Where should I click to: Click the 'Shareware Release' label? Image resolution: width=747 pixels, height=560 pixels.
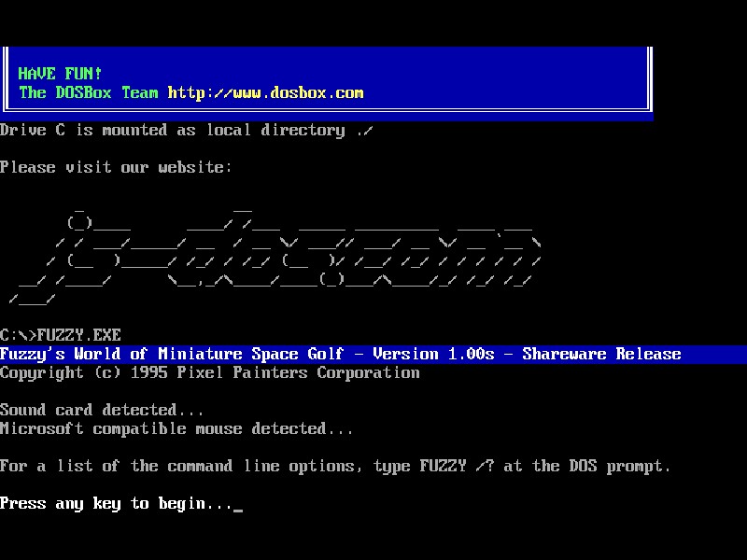(601, 354)
